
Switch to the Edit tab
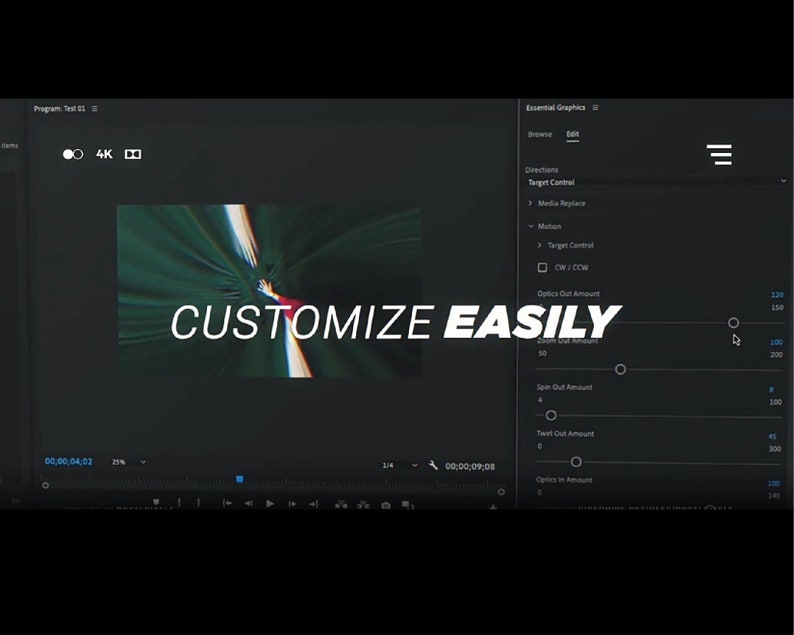tap(572, 134)
